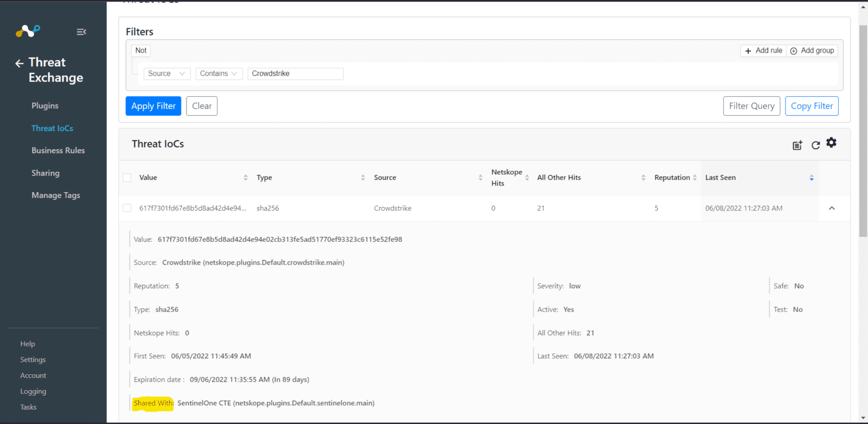Click the back arrow beside Threat Exchange
This screenshot has width=868, height=424.
pyautogui.click(x=19, y=63)
